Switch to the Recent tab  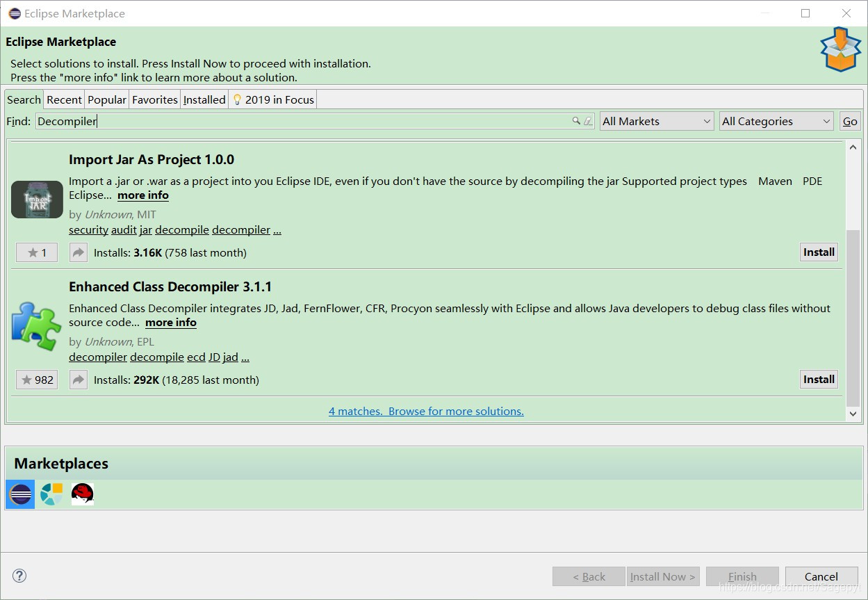64,99
